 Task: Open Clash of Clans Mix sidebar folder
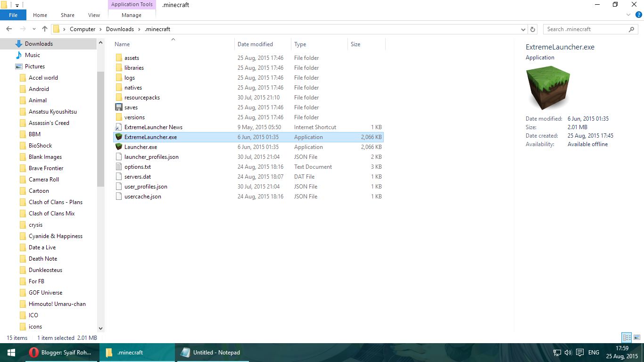click(52, 214)
